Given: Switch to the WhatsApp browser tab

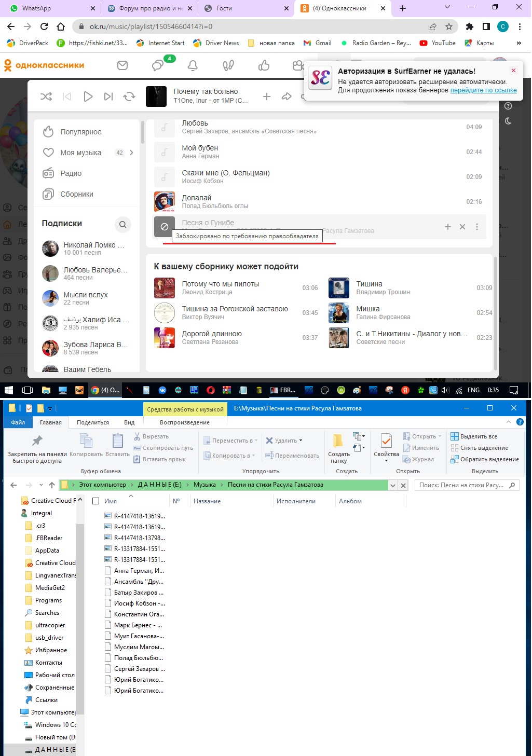Looking at the screenshot, I should click(51, 8).
